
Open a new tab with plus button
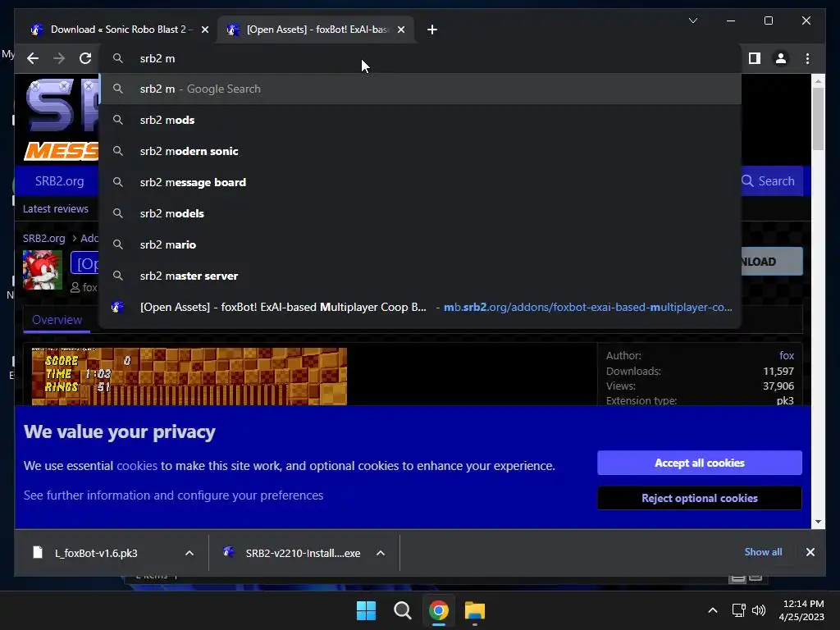[432, 30]
